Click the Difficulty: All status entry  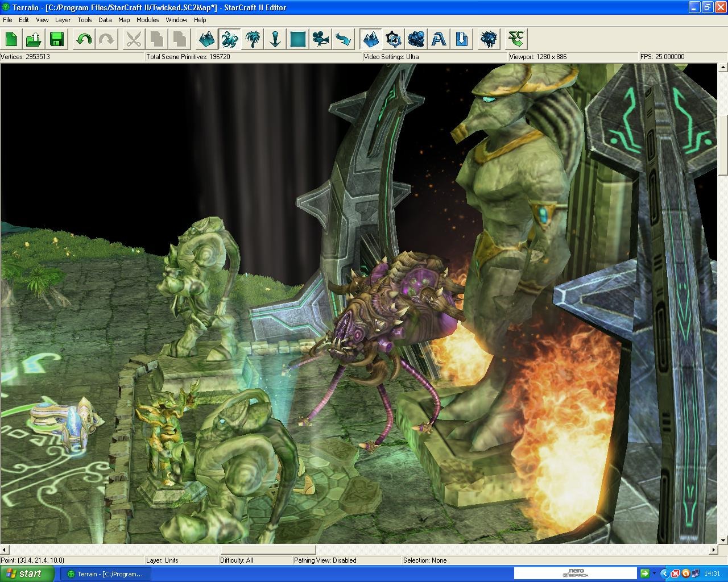237,560
